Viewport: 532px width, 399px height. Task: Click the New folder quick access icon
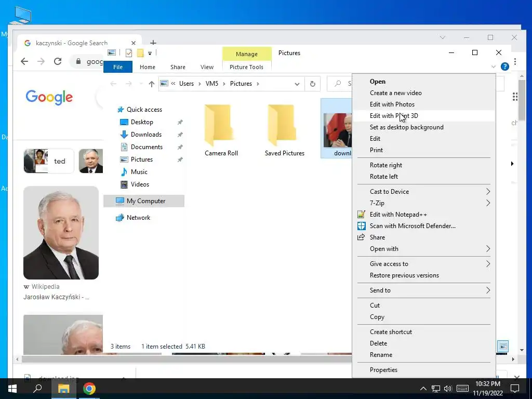click(x=140, y=52)
